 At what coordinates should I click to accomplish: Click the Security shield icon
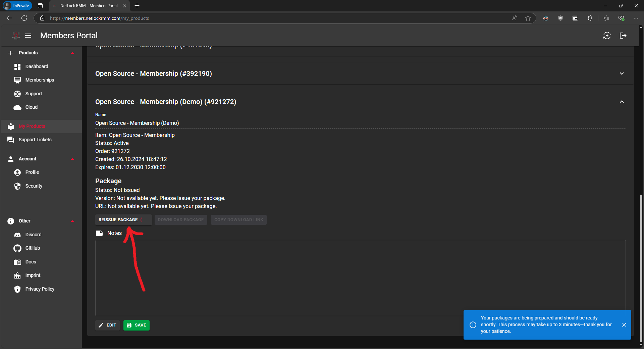pyautogui.click(x=17, y=186)
